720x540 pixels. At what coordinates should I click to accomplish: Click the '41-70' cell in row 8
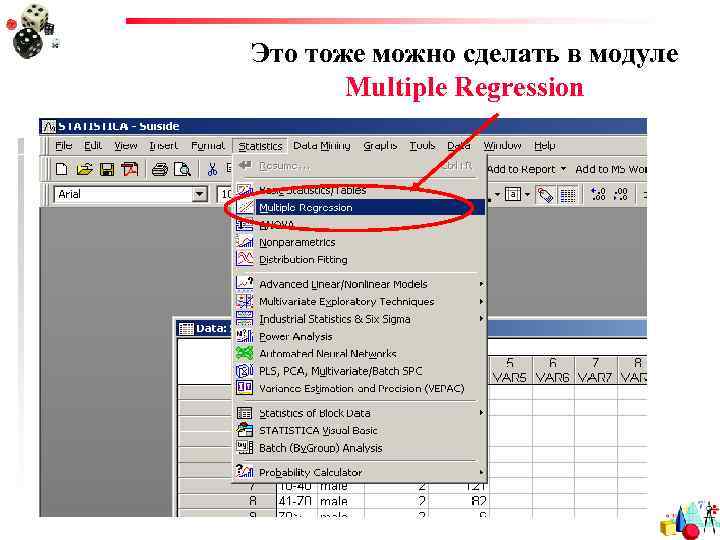click(297, 501)
